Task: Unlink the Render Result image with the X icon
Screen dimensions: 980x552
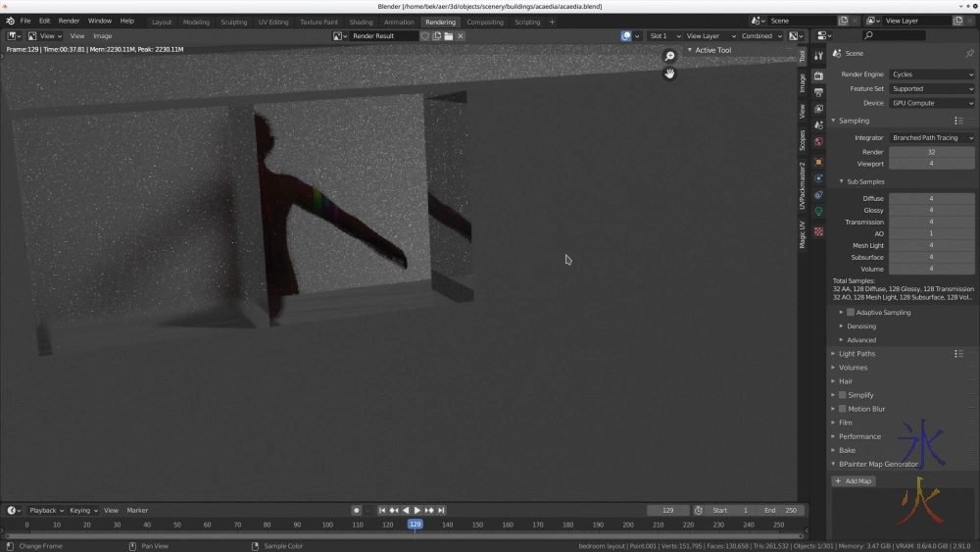Action: [461, 36]
